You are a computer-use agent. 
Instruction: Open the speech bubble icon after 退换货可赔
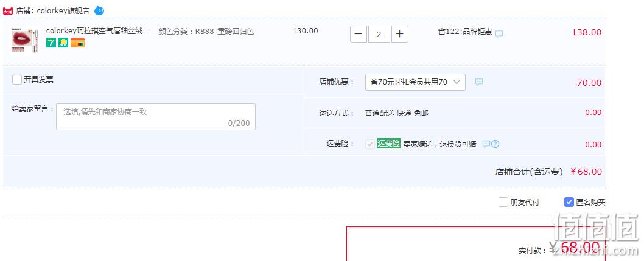point(486,144)
